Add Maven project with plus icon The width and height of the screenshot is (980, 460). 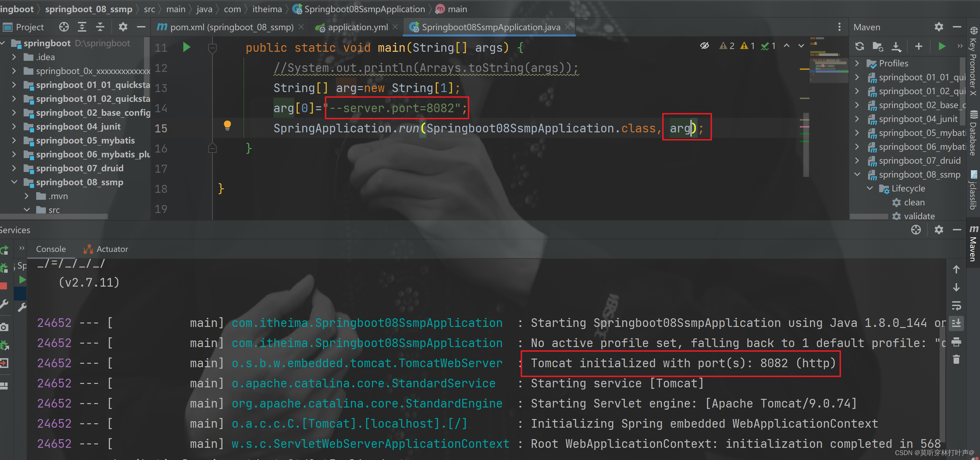(918, 46)
